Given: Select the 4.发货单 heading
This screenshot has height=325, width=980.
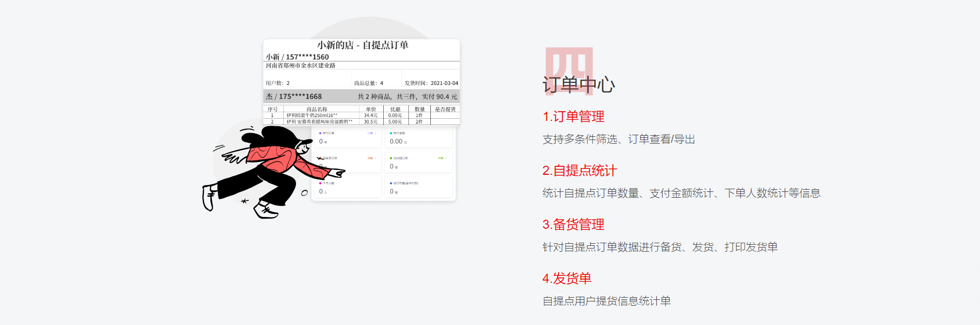Looking at the screenshot, I should (567, 278).
